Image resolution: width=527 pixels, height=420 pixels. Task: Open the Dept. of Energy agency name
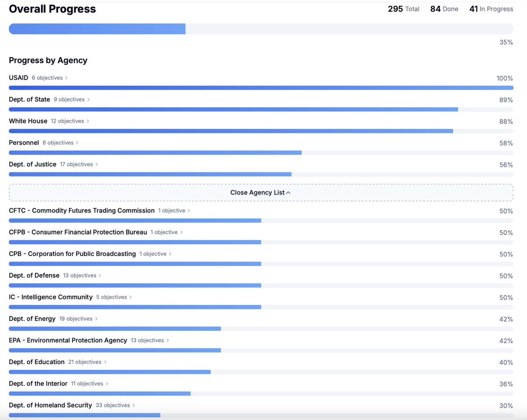(32, 319)
